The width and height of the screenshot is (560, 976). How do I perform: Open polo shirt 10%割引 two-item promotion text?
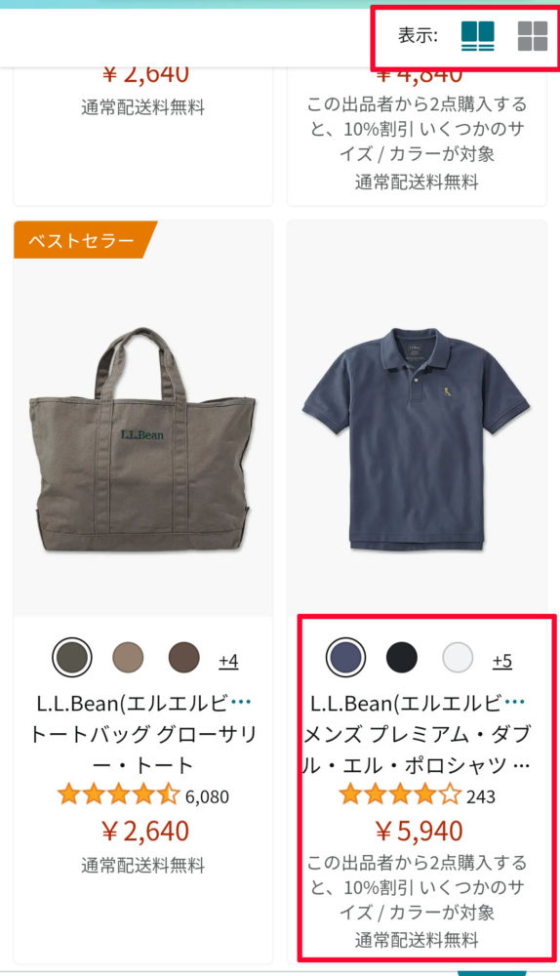tap(417, 887)
